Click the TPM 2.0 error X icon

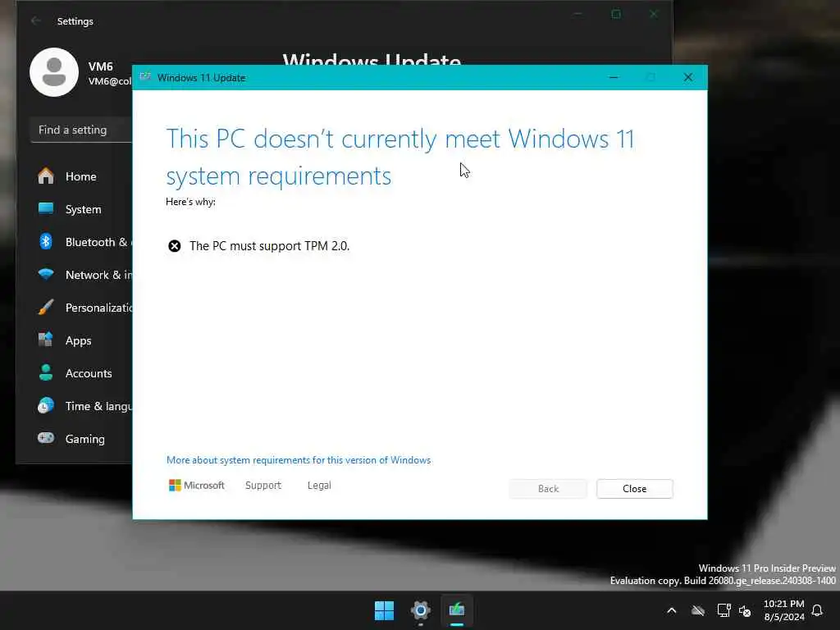175,246
